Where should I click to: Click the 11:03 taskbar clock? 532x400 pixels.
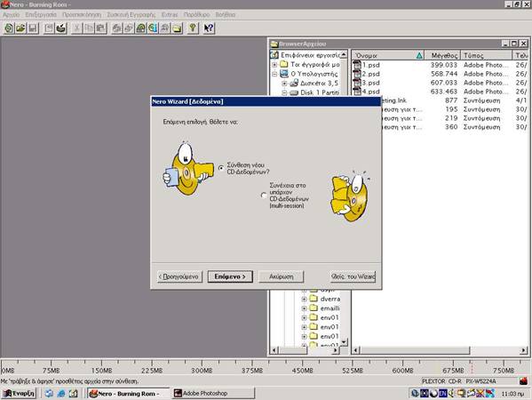[x=512, y=394]
